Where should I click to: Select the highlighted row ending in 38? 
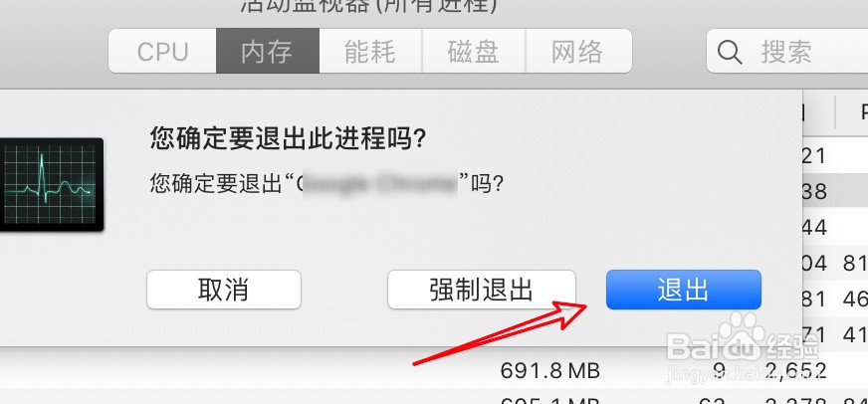(835, 191)
